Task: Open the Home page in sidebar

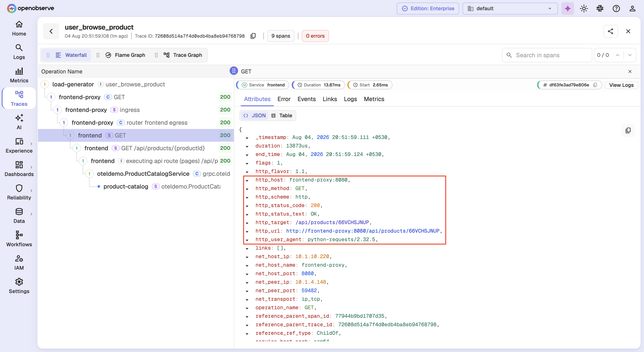Action: tap(19, 29)
